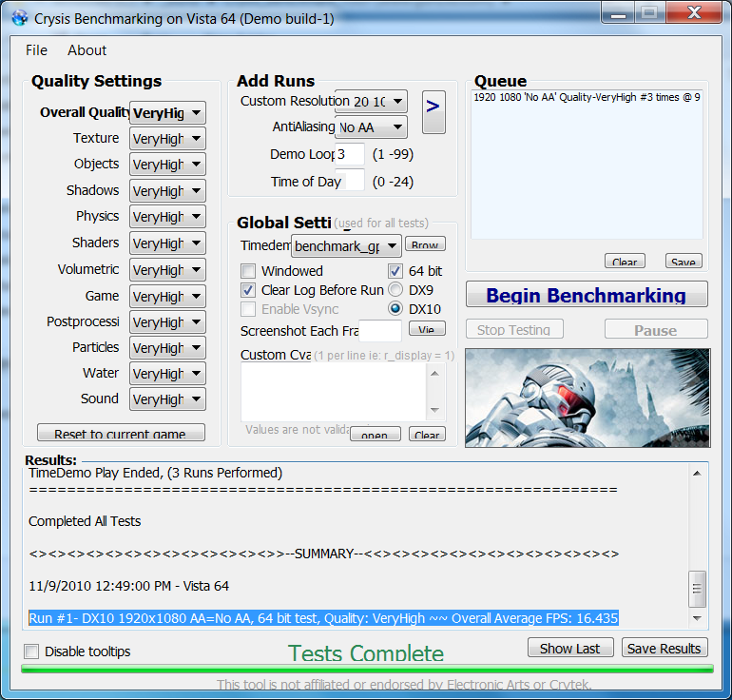Open the File menu
732x700 pixels.
click(36, 50)
